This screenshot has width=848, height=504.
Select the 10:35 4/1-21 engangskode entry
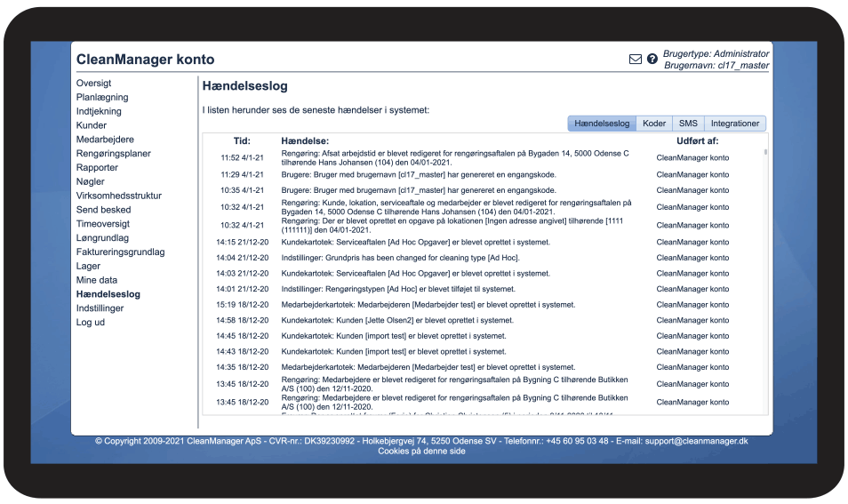click(419, 190)
